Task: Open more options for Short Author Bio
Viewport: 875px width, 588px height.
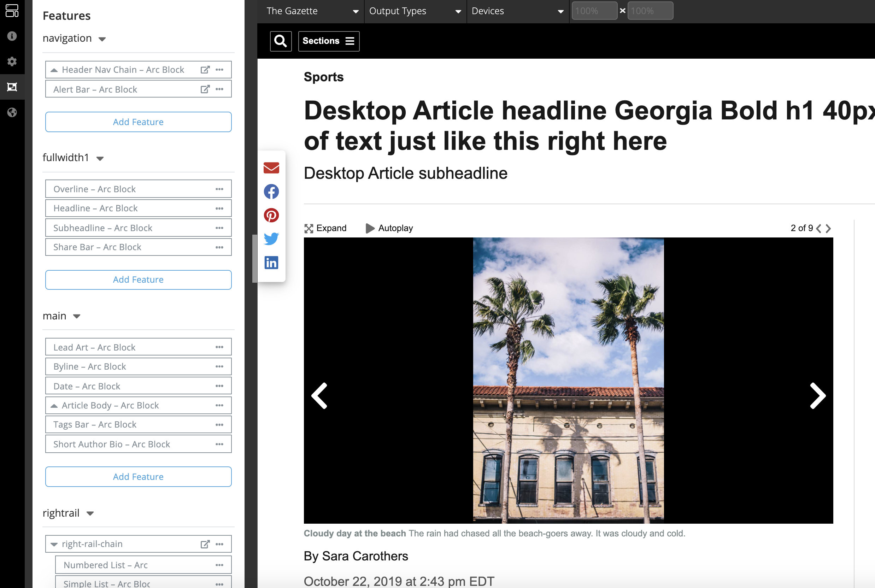Action: click(x=220, y=444)
